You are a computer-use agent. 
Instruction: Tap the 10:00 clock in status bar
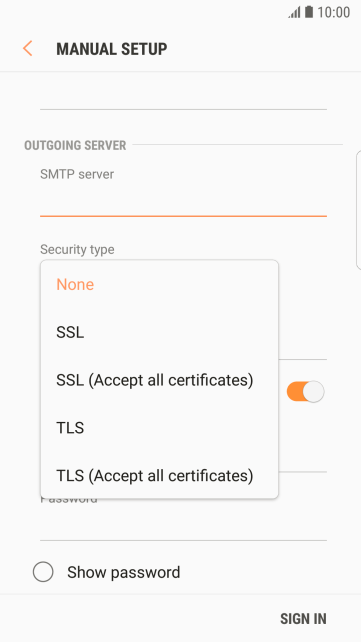coord(334,12)
